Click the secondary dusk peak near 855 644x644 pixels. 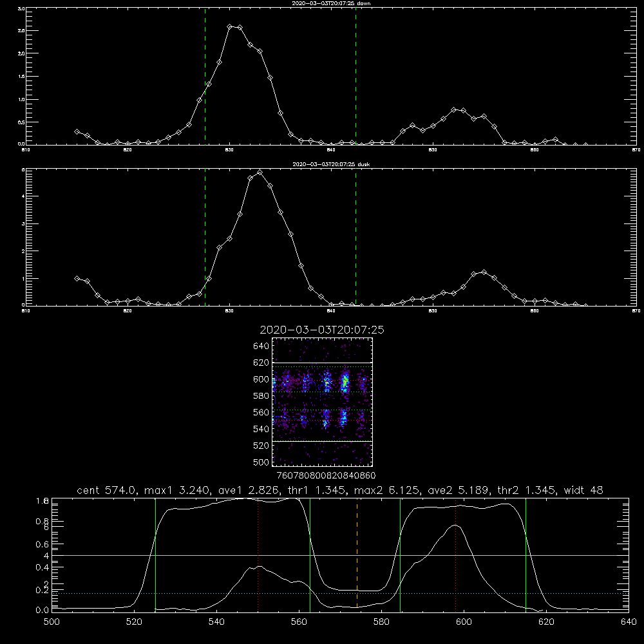pyautogui.click(x=484, y=272)
